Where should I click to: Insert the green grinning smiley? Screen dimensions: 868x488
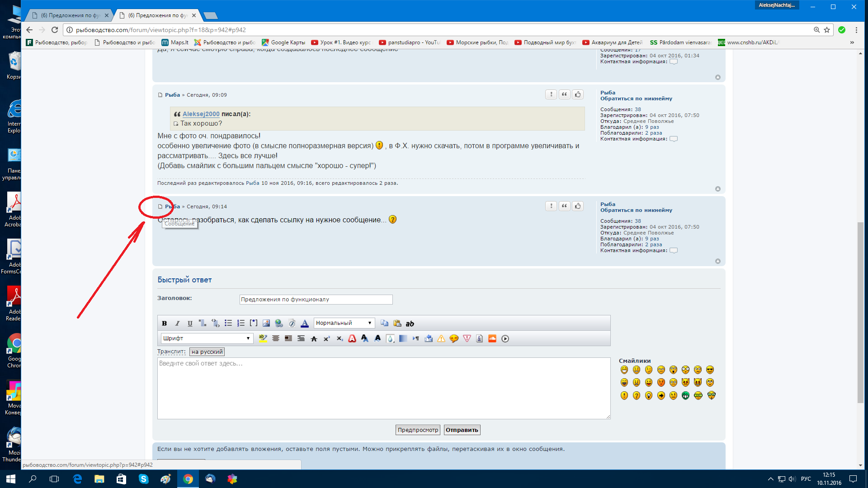pyautogui.click(x=685, y=395)
